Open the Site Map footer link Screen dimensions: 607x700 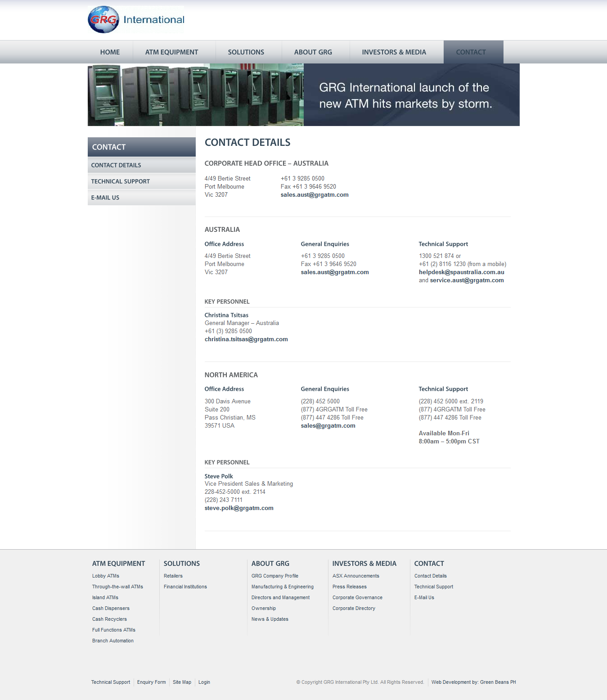tap(182, 682)
